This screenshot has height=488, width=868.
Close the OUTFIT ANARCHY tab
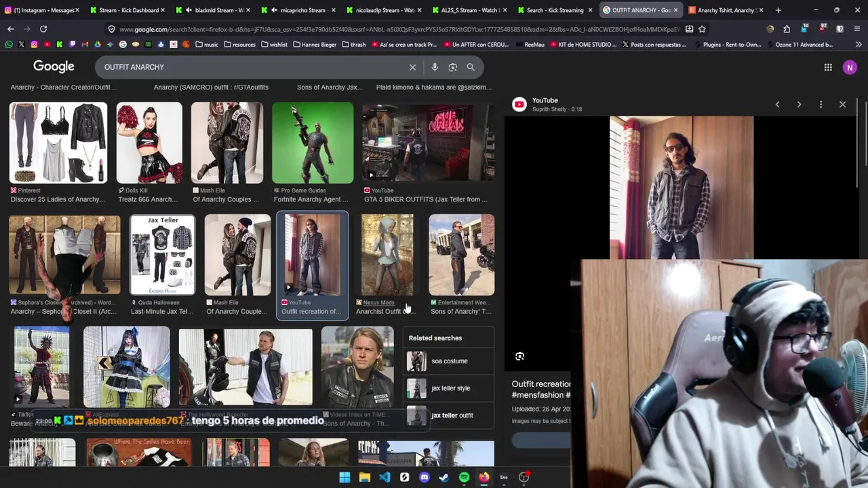pos(675,10)
